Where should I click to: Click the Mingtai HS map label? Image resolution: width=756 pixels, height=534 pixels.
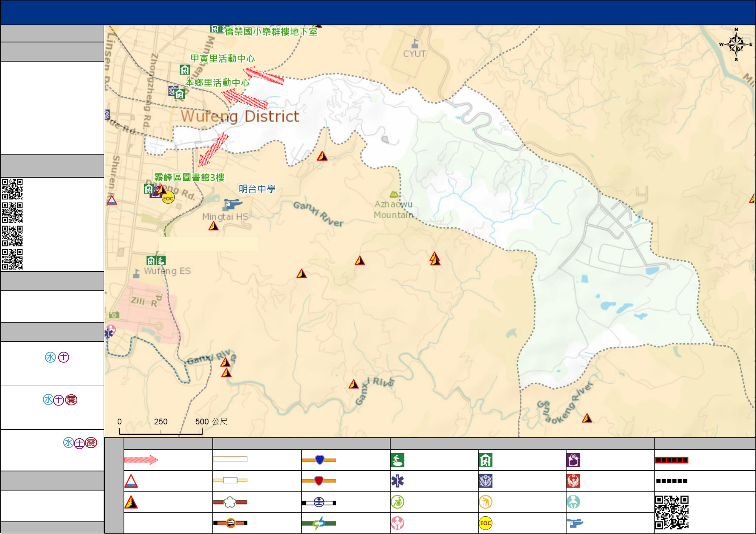(226, 217)
